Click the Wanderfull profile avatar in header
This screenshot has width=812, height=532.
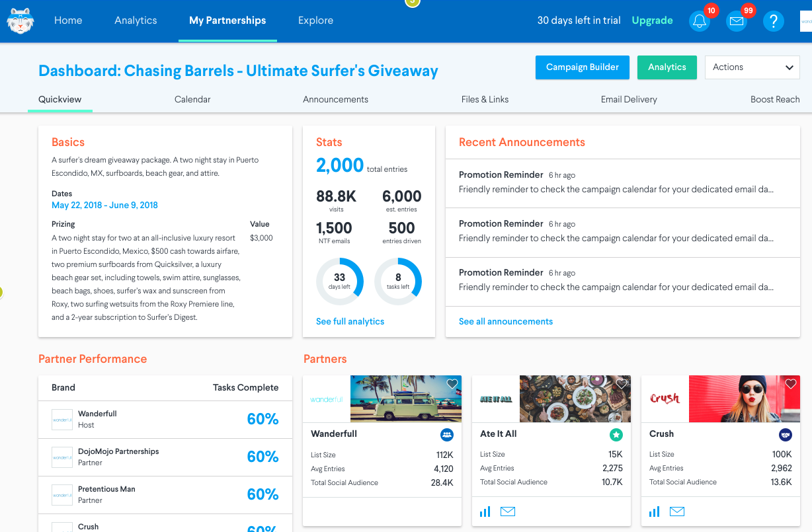pyautogui.click(x=806, y=21)
